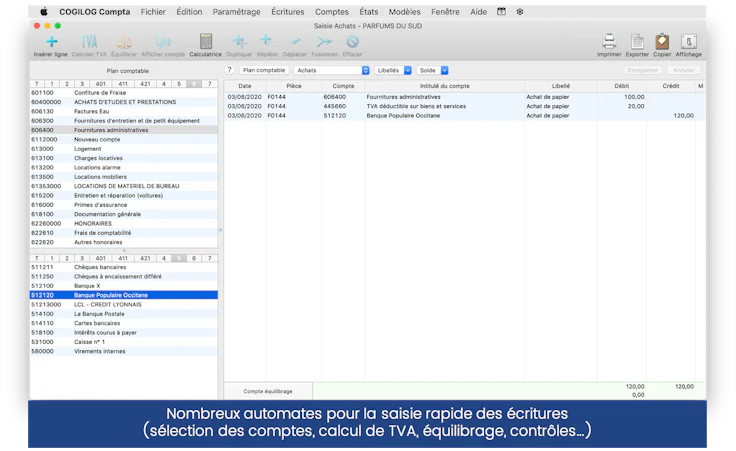Select account 580000 Virements internes
Screen dimensions: 736x451
124,351
